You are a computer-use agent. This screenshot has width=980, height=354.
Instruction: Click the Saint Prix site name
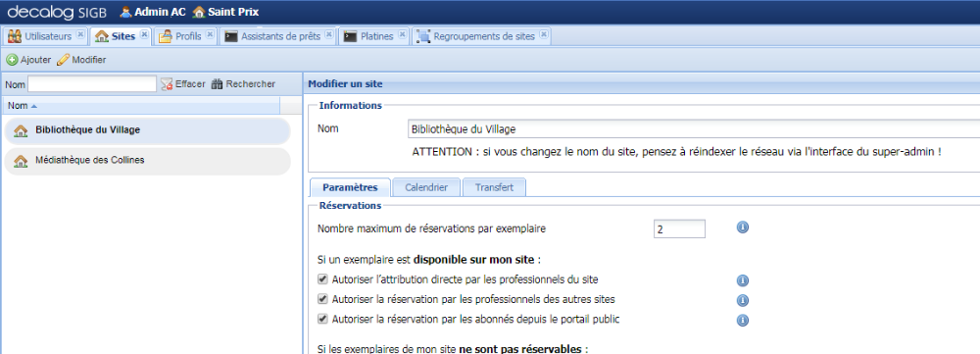coord(233,12)
